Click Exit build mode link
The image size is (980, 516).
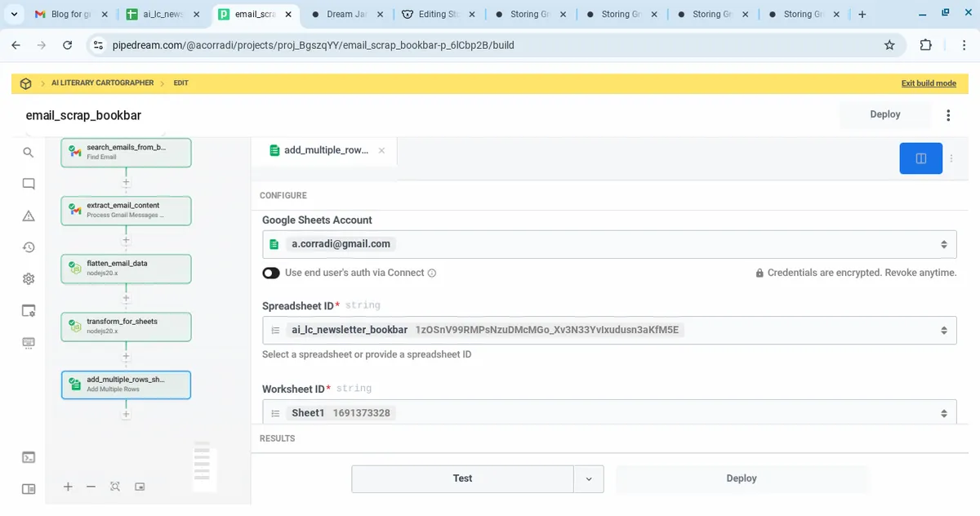pos(928,83)
